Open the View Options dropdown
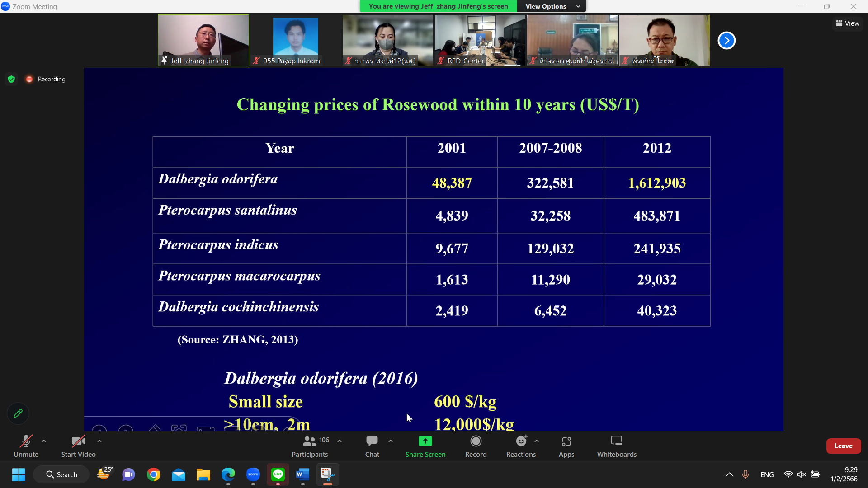The height and width of the screenshot is (488, 868). pos(552,6)
